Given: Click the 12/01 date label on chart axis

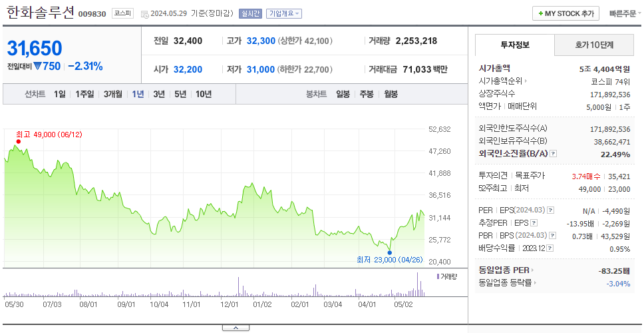Looking at the screenshot, I should (229, 304).
